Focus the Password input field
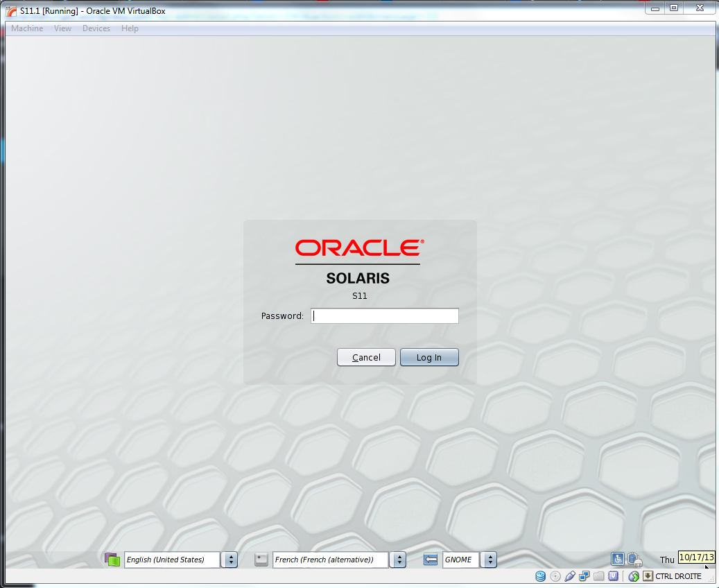719x588 pixels. click(385, 316)
